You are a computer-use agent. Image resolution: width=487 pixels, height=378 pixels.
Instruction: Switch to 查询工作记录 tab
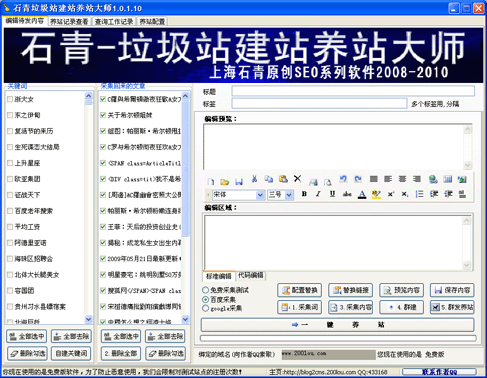[x=114, y=22]
